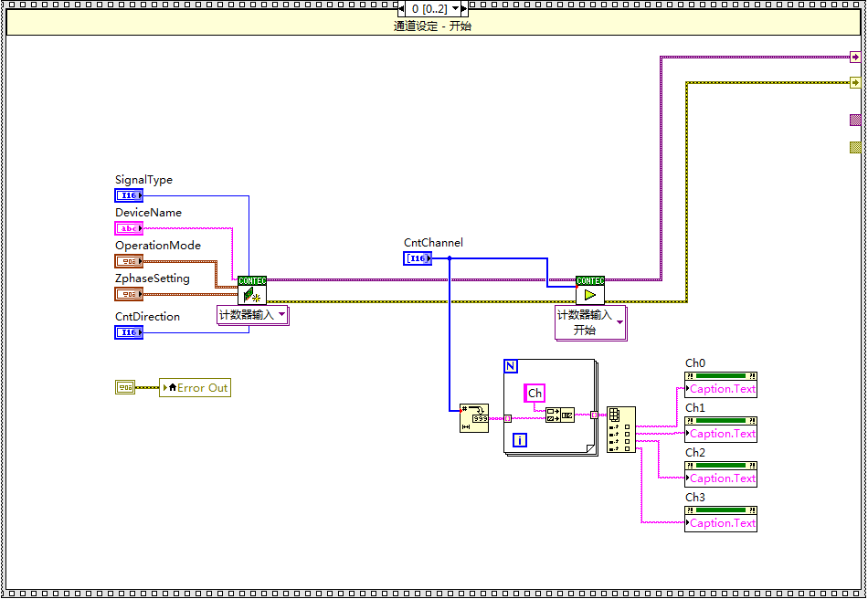Click the CntChannel array terminal
Screen dimensions: 868x599
[418, 258]
